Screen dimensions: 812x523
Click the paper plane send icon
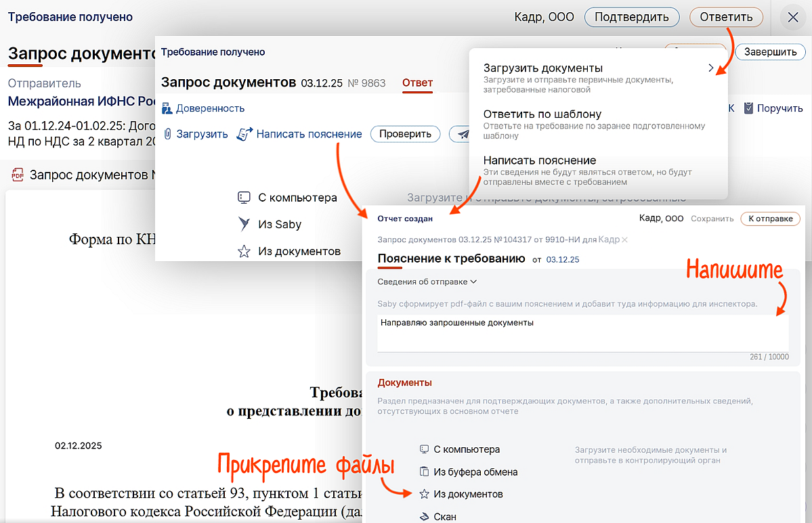pyautogui.click(x=463, y=134)
